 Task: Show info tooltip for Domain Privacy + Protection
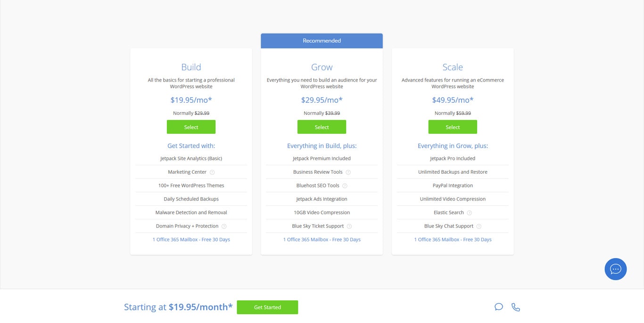click(224, 226)
